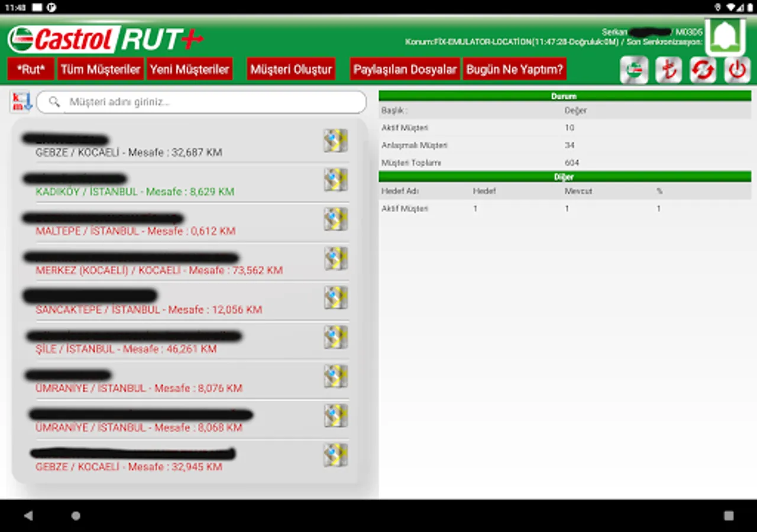Click Aktif Müşteri row in Diğer table
757x532 pixels.
[565, 209]
